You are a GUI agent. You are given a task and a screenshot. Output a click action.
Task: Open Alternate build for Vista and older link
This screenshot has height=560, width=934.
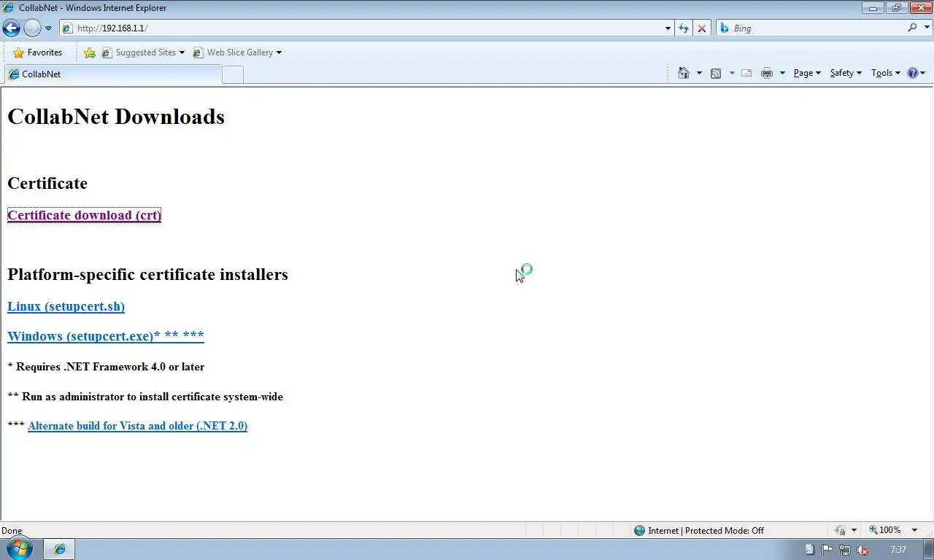point(137,426)
